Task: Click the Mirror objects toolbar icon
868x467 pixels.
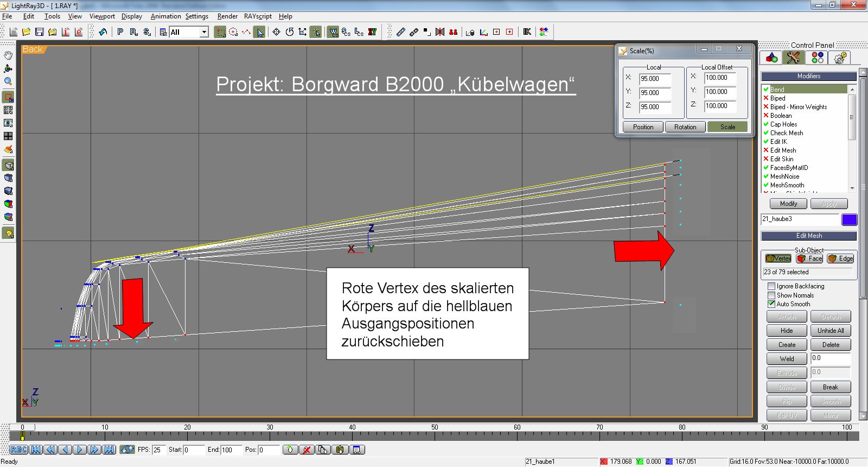Action: coord(440,32)
